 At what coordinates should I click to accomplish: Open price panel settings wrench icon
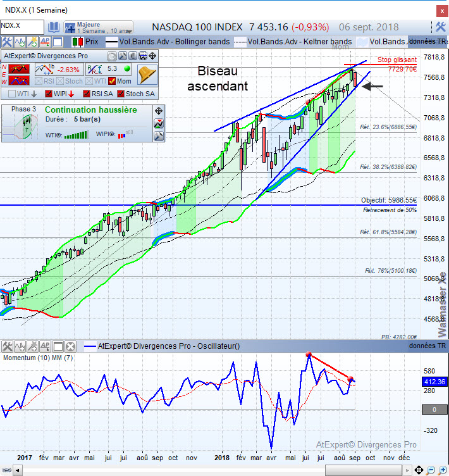coord(7,42)
